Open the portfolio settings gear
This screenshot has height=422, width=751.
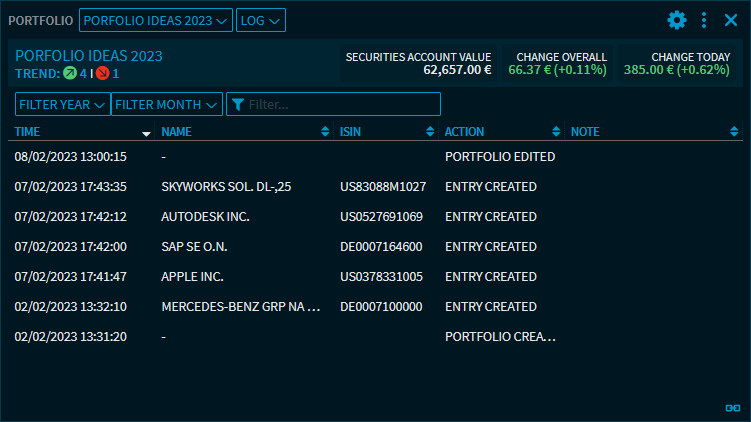(677, 20)
